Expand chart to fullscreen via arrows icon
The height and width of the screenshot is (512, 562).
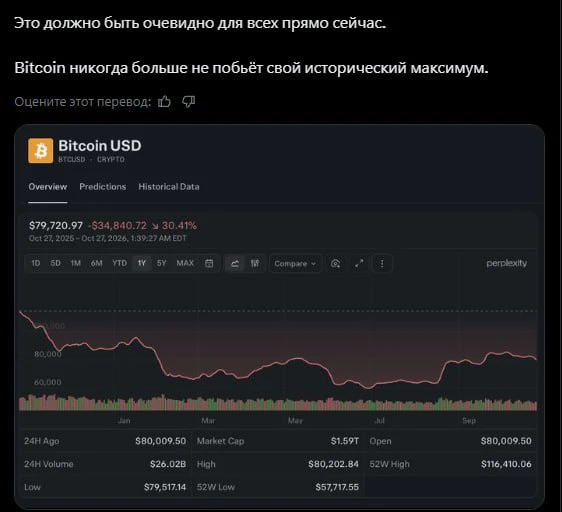tap(359, 264)
